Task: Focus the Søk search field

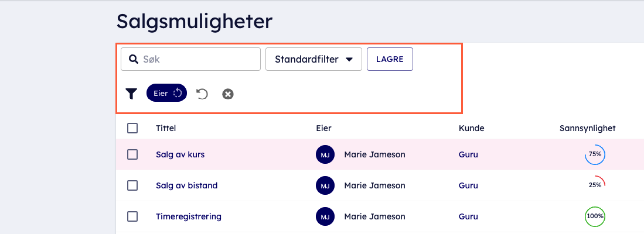Action: tap(198, 59)
